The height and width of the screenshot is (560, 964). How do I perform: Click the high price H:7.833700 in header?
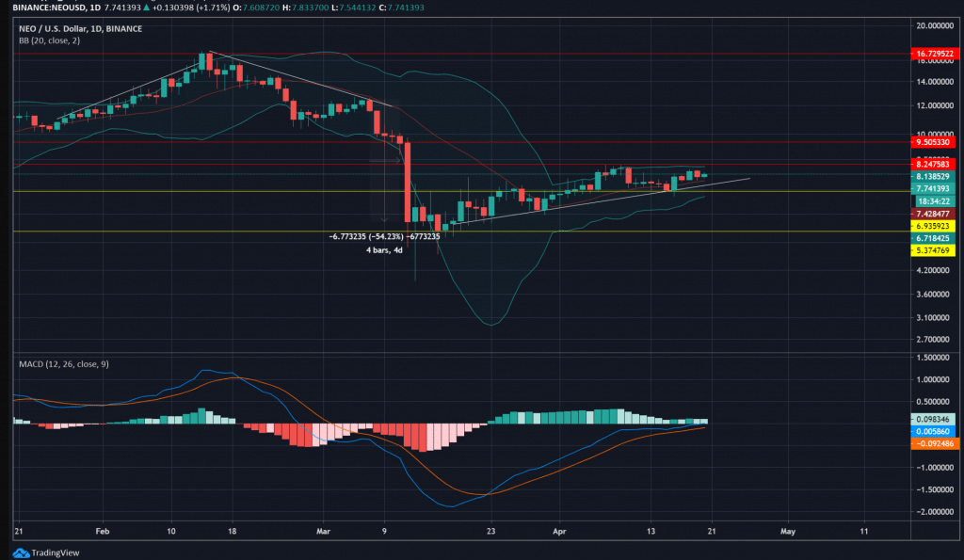click(305, 8)
